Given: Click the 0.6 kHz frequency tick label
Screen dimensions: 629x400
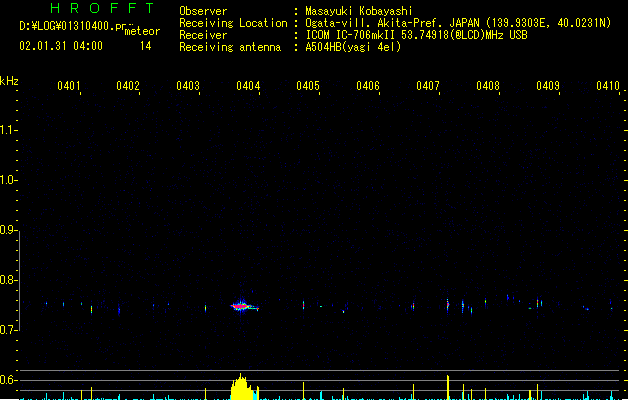Looking at the screenshot, I should point(7,380).
